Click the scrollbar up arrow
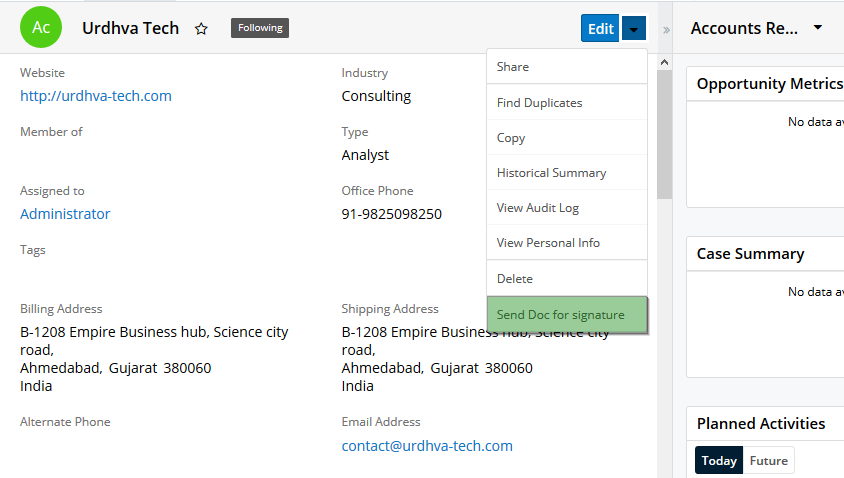This screenshot has height=478, width=844. click(x=665, y=62)
